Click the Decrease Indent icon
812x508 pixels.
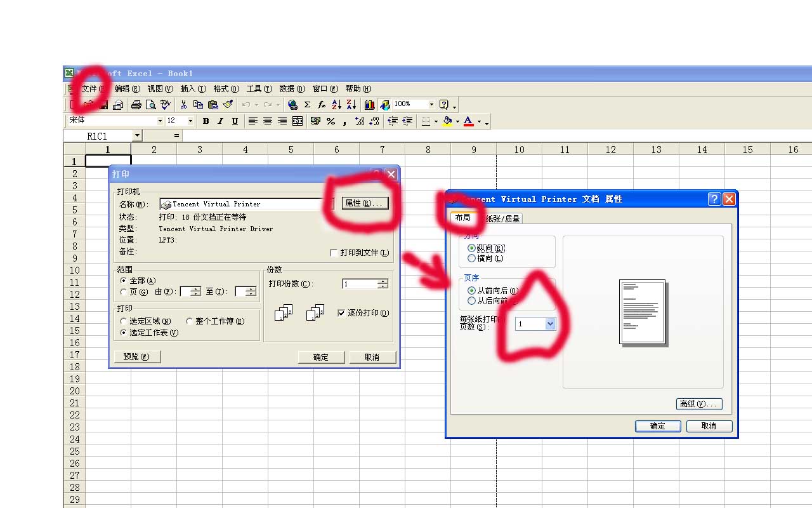[393, 121]
